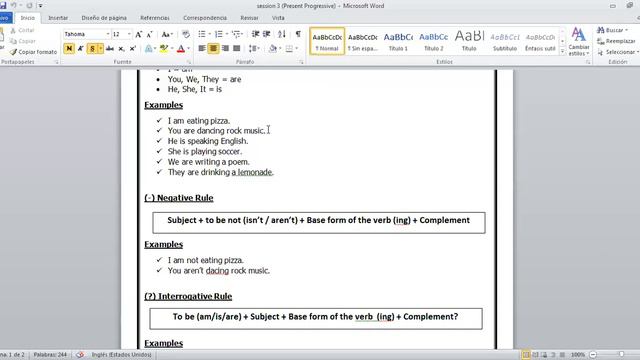Open the Seleccionar dropdown
The height and width of the screenshot is (360, 640).
coord(618,52)
